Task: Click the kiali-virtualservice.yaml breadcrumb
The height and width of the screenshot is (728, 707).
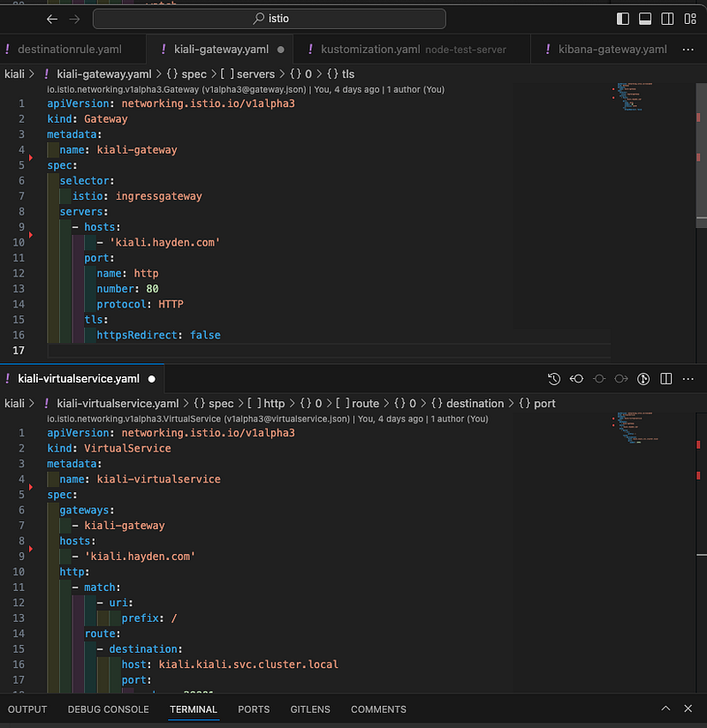Action: [x=118, y=404]
